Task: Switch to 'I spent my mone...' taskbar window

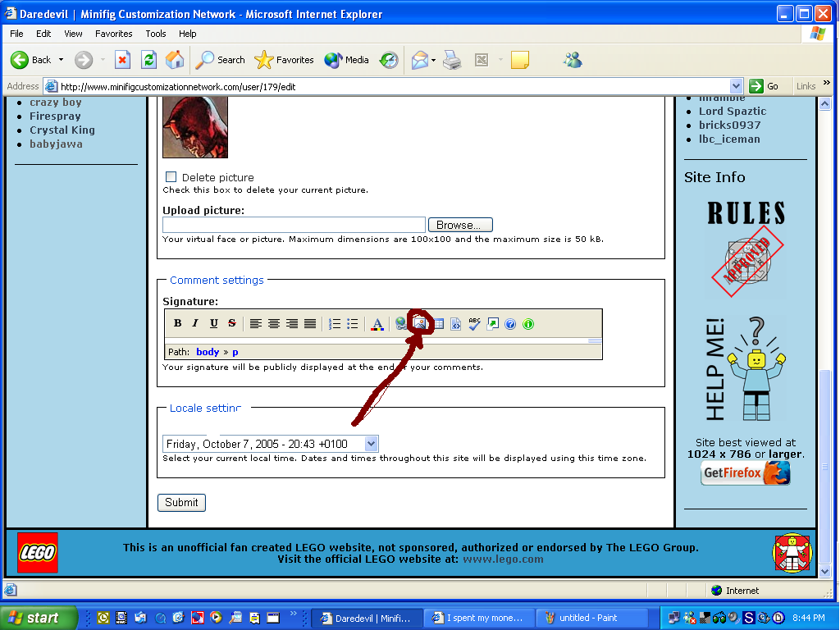Action: 479,618
